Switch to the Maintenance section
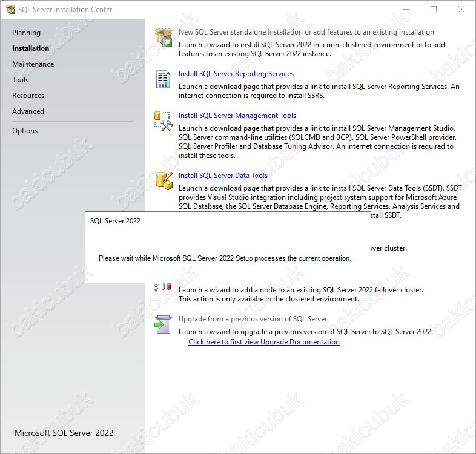Image resolution: width=476 pixels, height=454 pixels. point(33,64)
